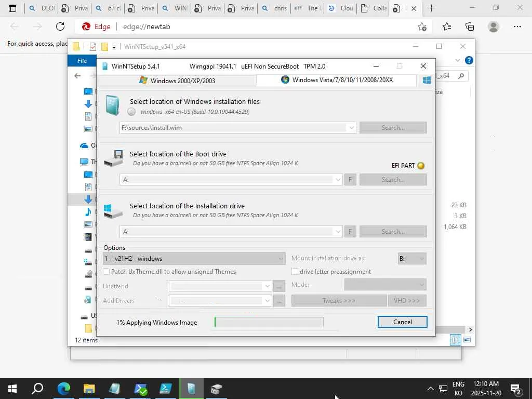Click the Search button for the Installation drive
Image resolution: width=532 pixels, height=399 pixels.
pyautogui.click(x=393, y=231)
